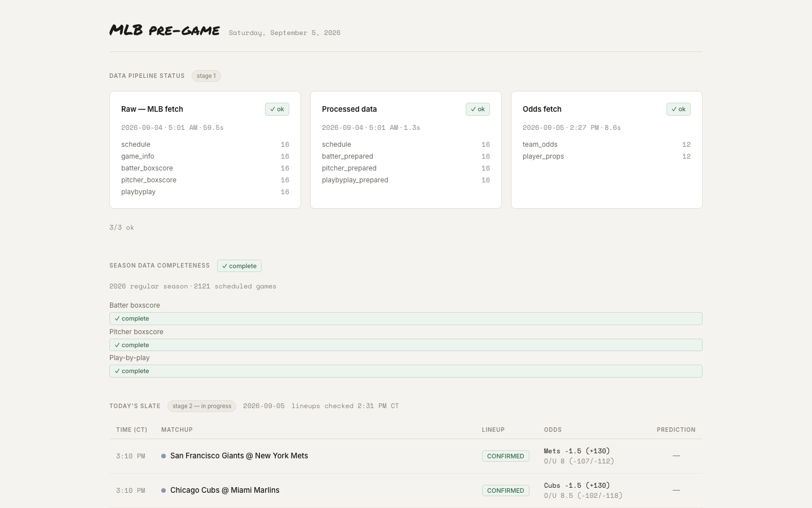
Task: Click the ok badge on Processed data card
Action: click(x=478, y=109)
